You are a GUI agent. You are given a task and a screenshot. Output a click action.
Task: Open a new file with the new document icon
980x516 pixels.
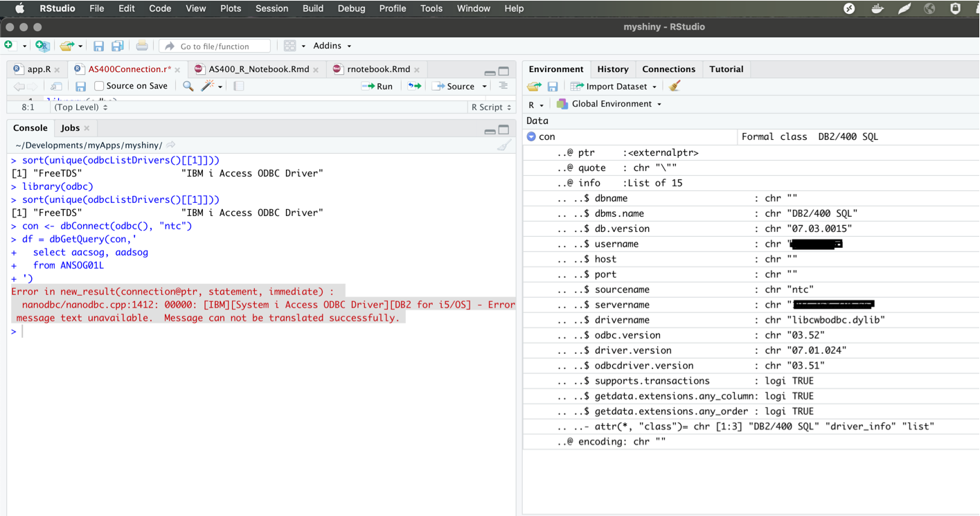[10, 45]
